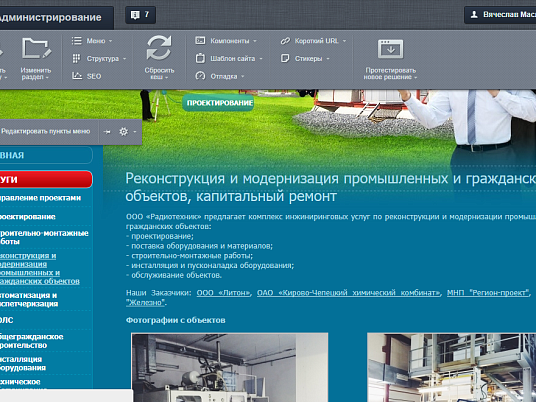Viewport: 536px width, 402px height.
Task: Open the notifications counter showing 7
Action: (140, 15)
